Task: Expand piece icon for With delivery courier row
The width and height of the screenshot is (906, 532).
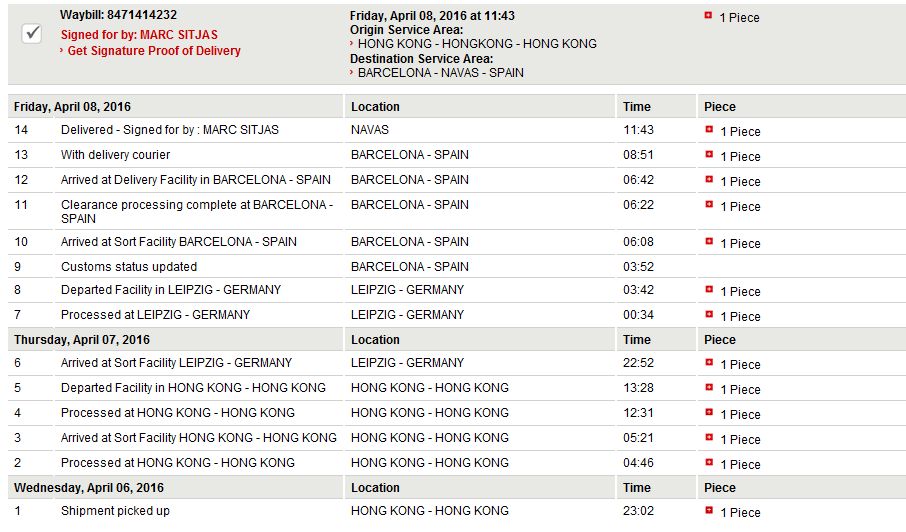Action: [x=709, y=154]
